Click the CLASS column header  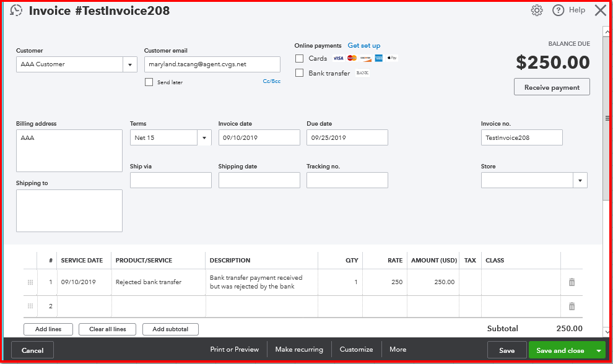(495, 261)
